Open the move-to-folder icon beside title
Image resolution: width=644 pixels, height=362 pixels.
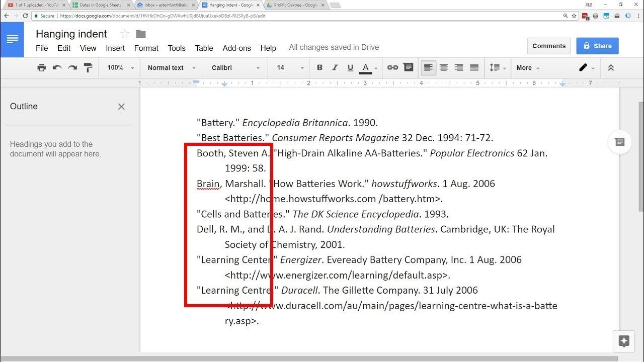141,34
